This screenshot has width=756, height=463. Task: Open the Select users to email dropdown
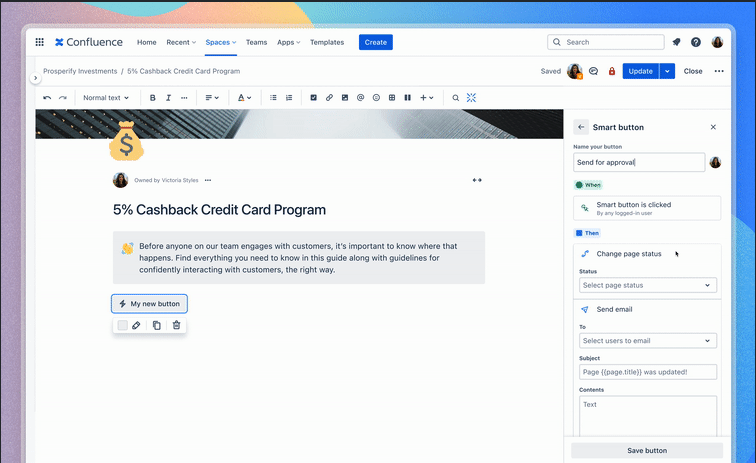(x=648, y=340)
